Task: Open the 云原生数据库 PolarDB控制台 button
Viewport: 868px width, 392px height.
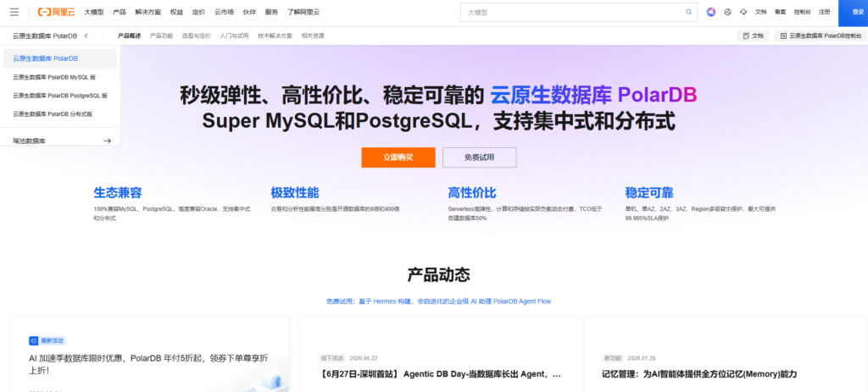Action: 821,36
